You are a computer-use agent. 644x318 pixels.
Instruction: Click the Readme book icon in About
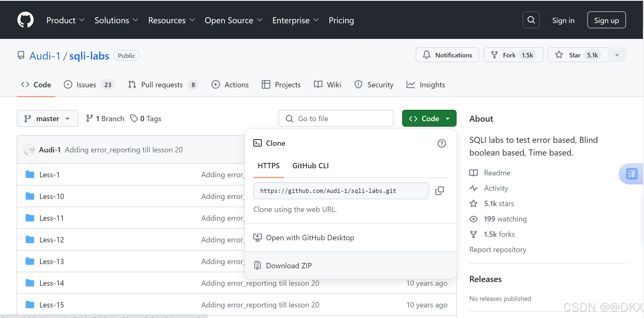coord(474,173)
